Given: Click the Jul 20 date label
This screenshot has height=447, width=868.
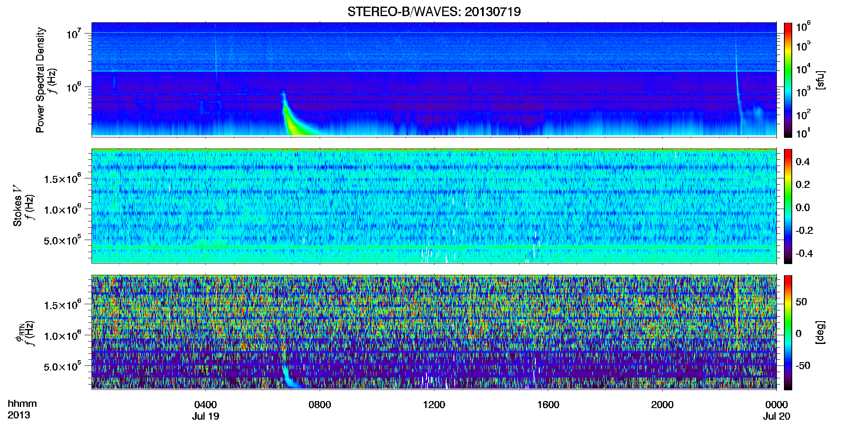Looking at the screenshot, I should coord(776,416).
